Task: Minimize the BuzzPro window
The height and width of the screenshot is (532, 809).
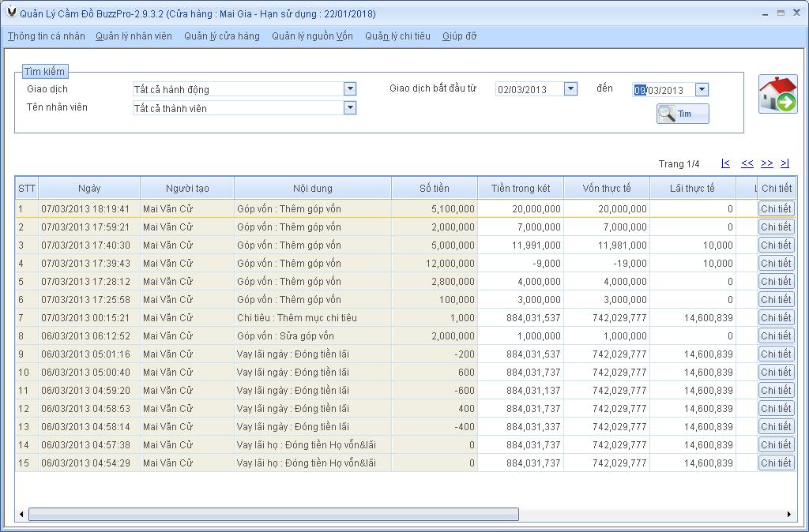Action: (765, 13)
